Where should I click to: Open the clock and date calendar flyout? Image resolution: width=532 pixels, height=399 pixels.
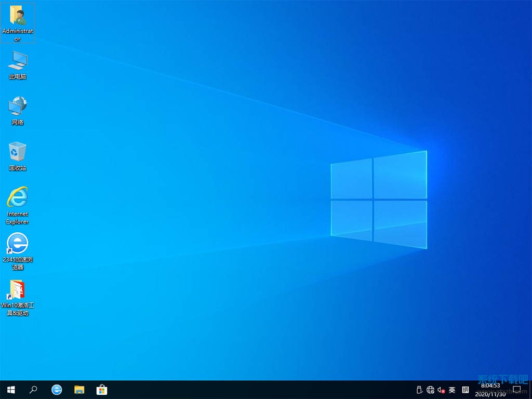pos(490,390)
